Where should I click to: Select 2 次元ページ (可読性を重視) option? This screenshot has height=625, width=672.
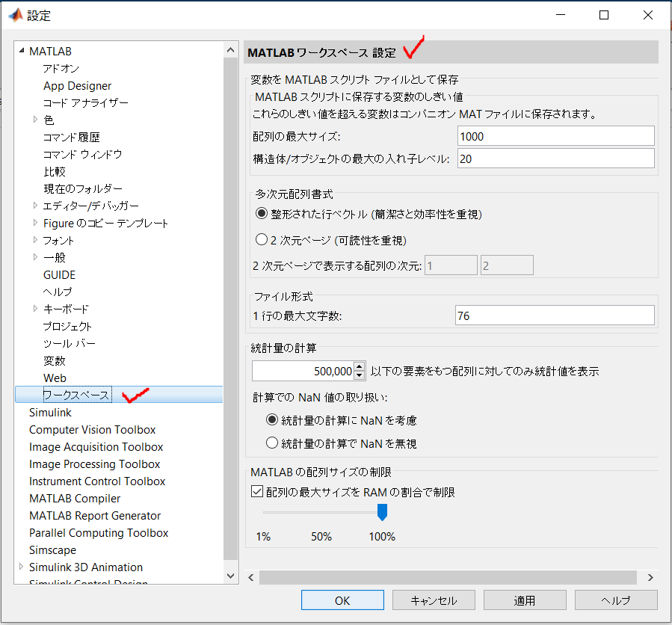point(262,239)
